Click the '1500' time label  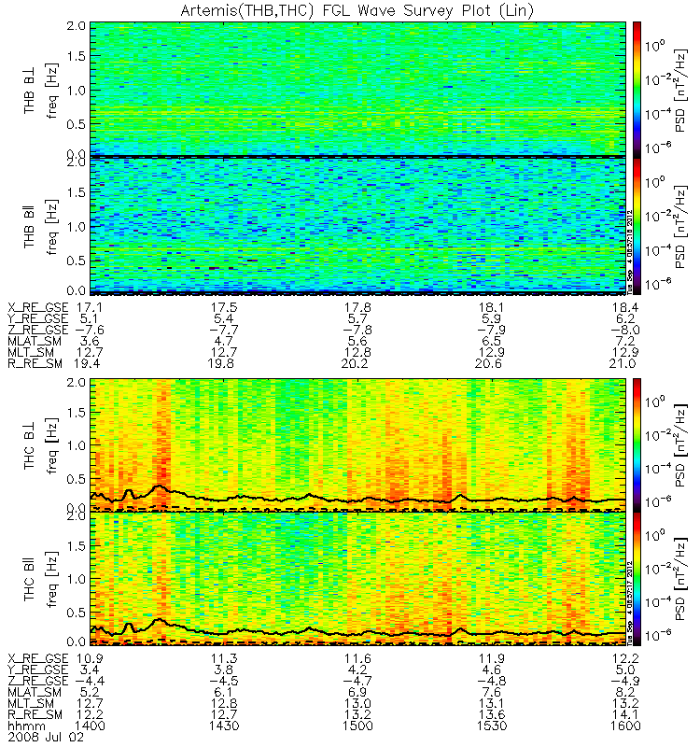[357, 726]
